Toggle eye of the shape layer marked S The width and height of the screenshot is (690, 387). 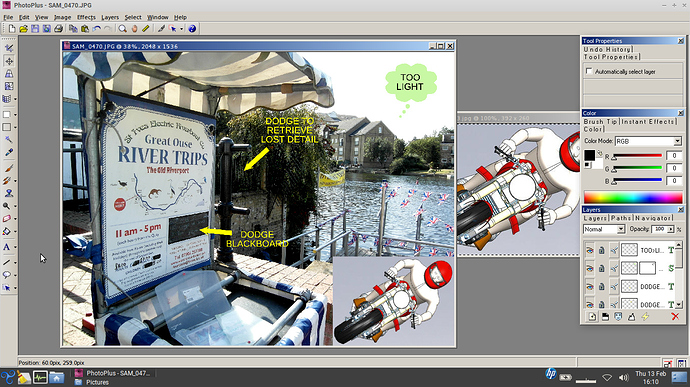(x=590, y=268)
